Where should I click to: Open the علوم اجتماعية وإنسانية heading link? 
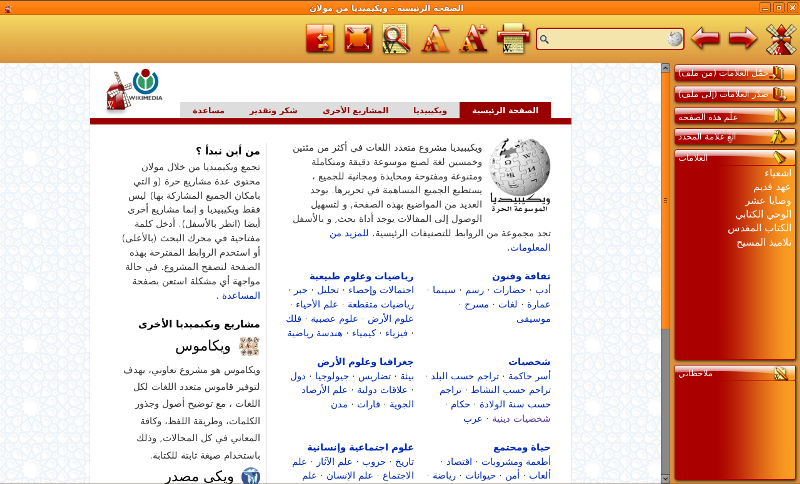pos(360,447)
